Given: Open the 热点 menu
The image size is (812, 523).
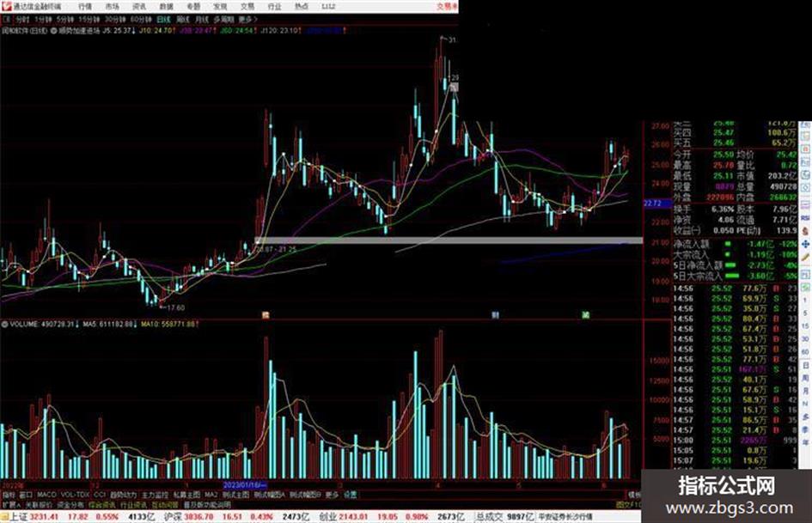Looking at the screenshot, I should [302, 7].
